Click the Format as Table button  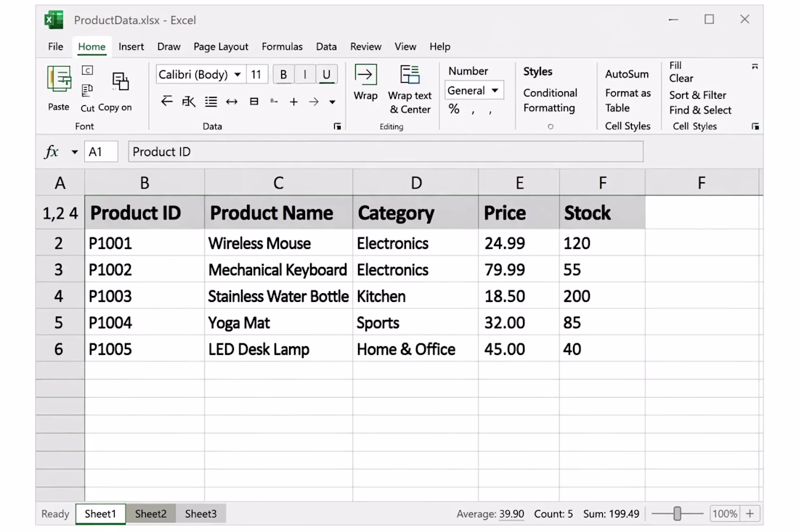click(x=628, y=100)
